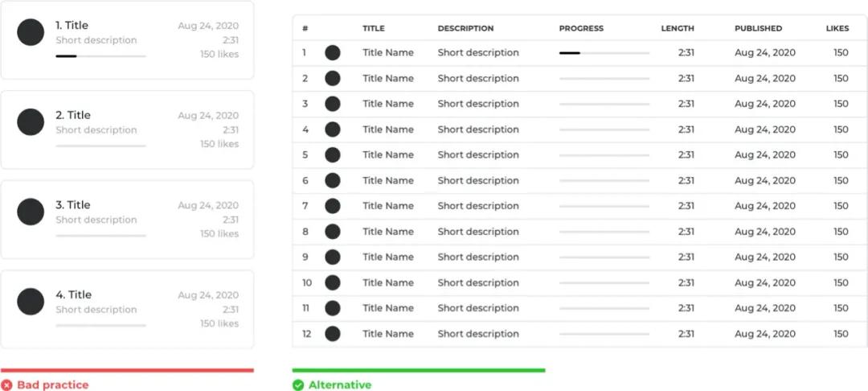This screenshot has width=868, height=391.
Task: Open the '4. Title' card heading
Action: [x=73, y=294]
